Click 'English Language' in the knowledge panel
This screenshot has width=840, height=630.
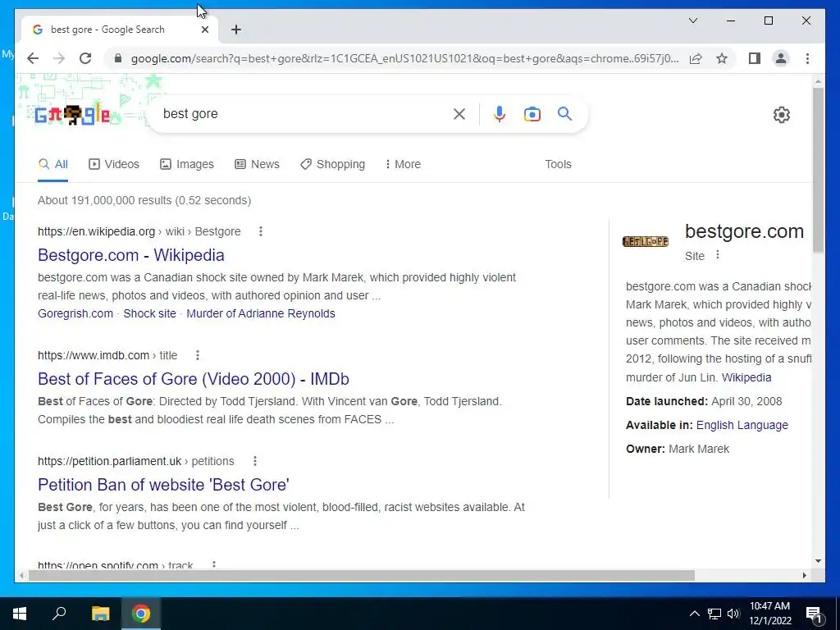point(742,425)
